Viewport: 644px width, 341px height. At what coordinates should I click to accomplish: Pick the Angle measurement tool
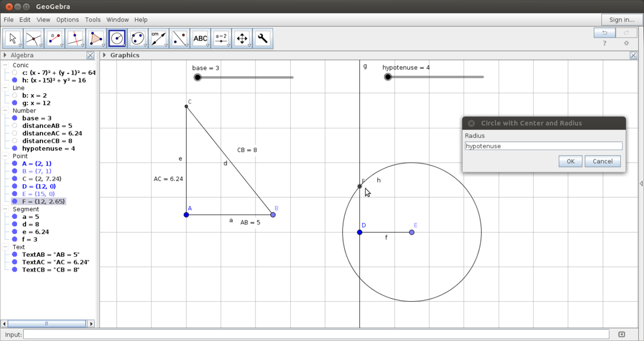click(x=158, y=38)
